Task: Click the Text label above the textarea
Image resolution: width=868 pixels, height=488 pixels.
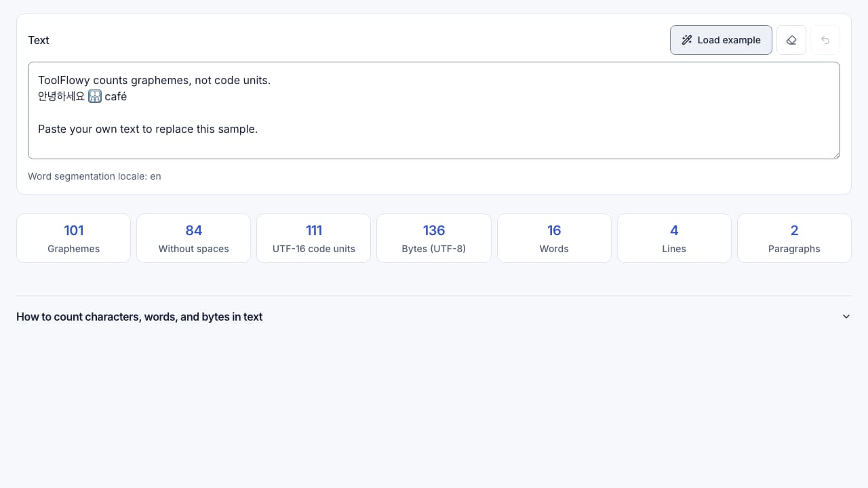Action: click(x=39, y=40)
